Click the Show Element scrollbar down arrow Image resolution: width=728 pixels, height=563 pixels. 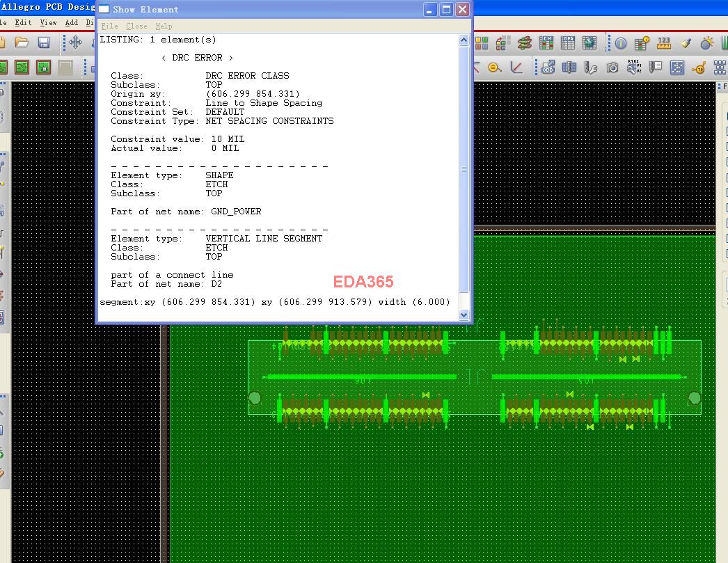point(464,315)
